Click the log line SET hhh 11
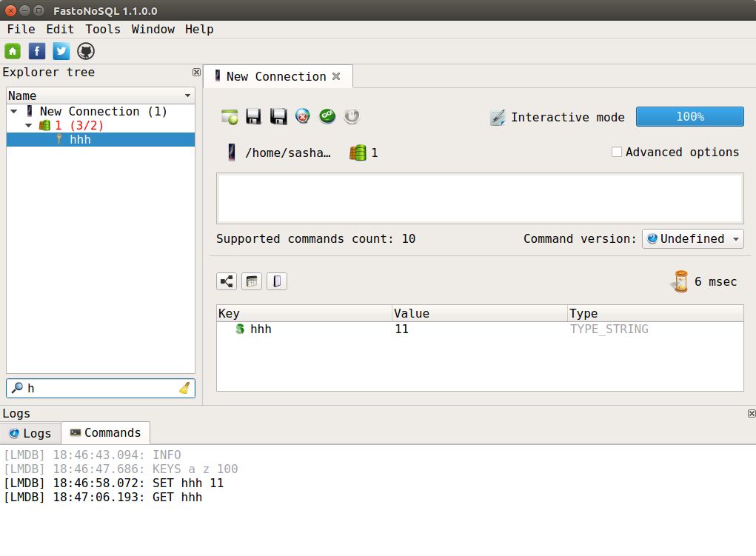Image resolution: width=756 pixels, height=556 pixels. (x=114, y=483)
